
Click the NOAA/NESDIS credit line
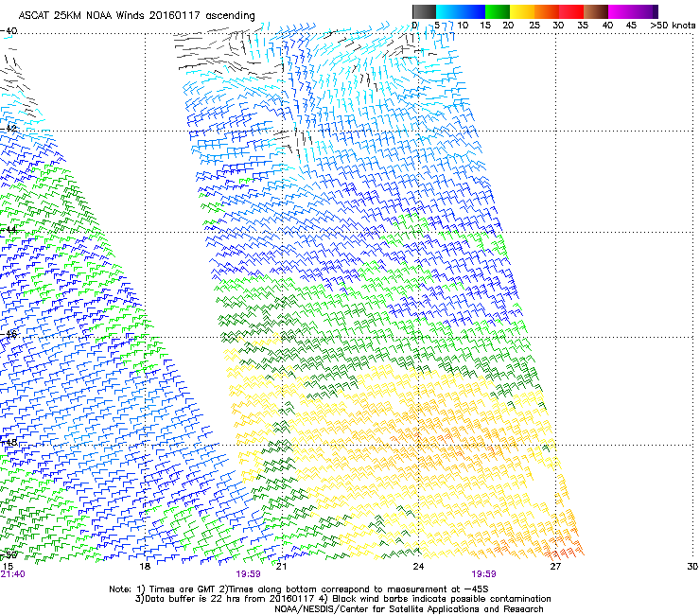[409, 609]
